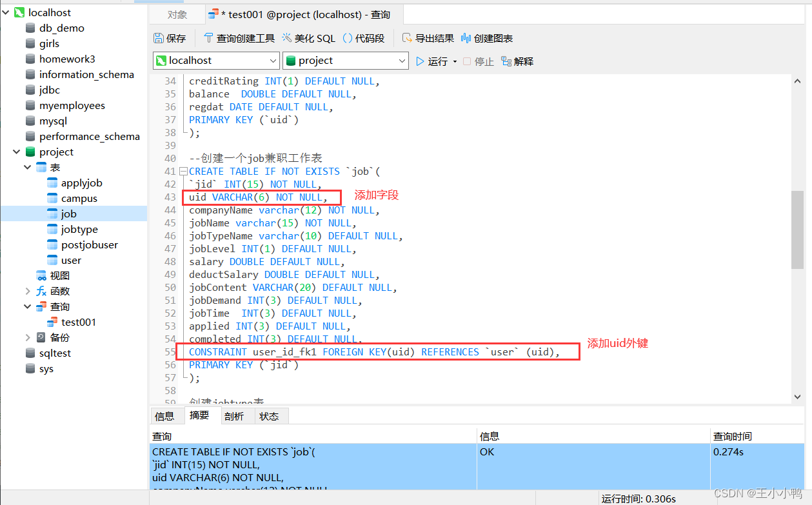Run the query with play button

pos(420,61)
